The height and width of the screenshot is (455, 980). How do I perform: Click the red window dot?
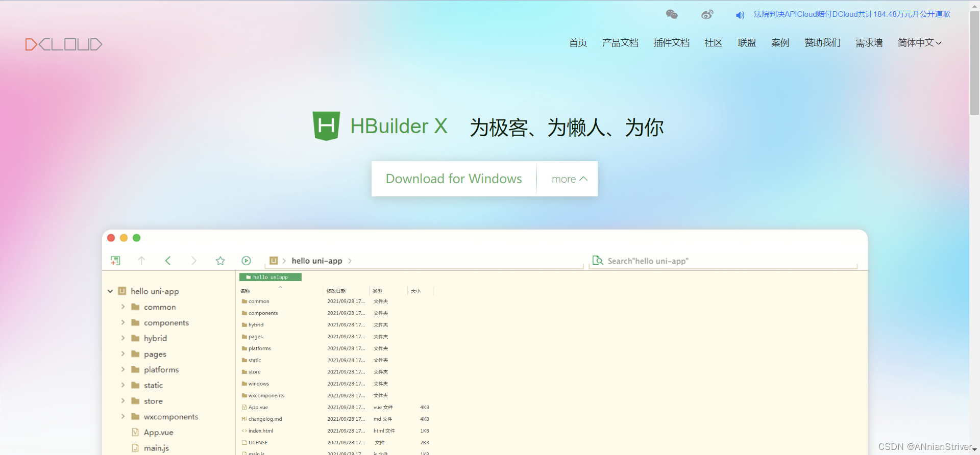coord(111,238)
